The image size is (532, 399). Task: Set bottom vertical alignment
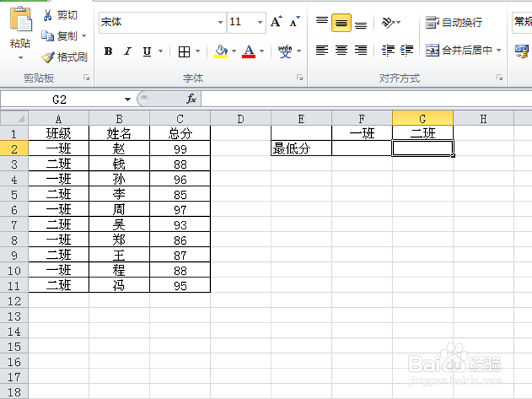[x=360, y=24]
